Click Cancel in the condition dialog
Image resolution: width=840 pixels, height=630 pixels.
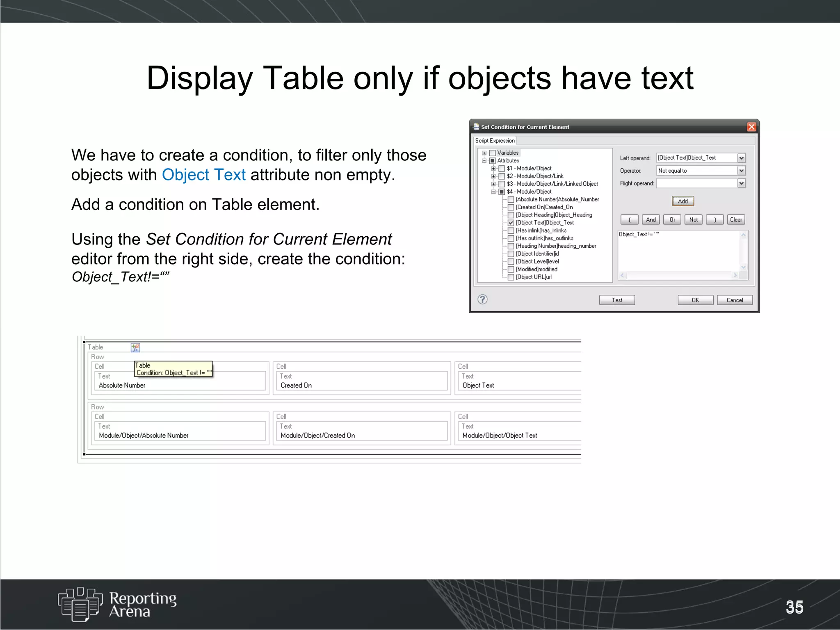coord(735,300)
